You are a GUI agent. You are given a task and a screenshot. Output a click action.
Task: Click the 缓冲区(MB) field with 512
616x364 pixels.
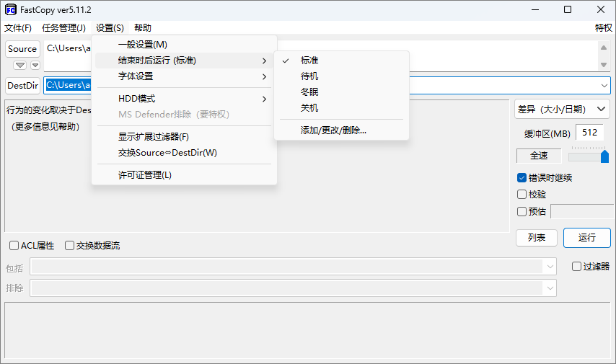click(589, 133)
